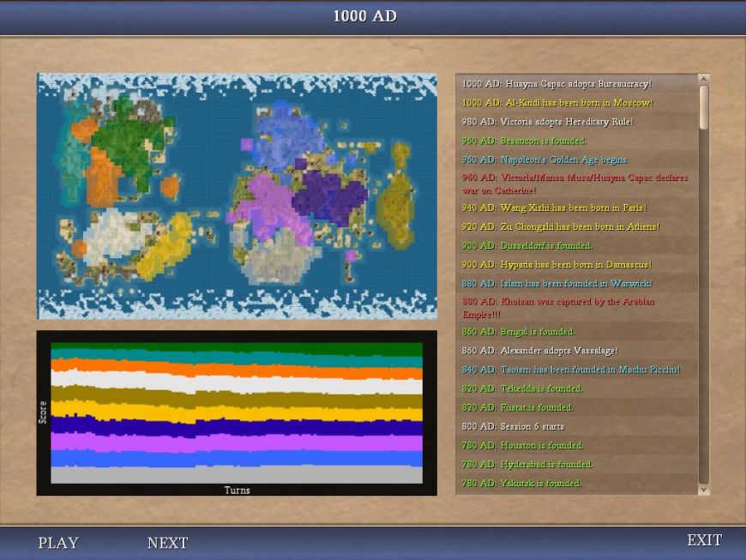Image resolution: width=746 pixels, height=560 pixels.
Task: Click the yellow band in score graph
Action: (x=237, y=414)
